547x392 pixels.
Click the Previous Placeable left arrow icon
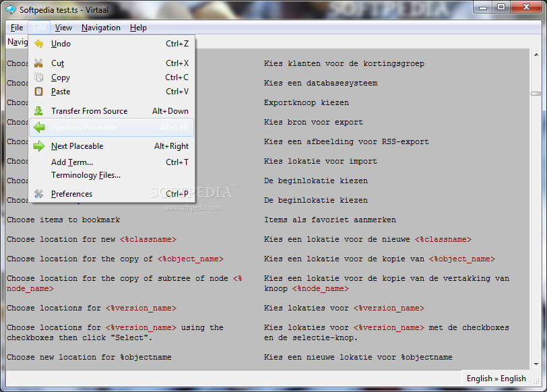39,127
